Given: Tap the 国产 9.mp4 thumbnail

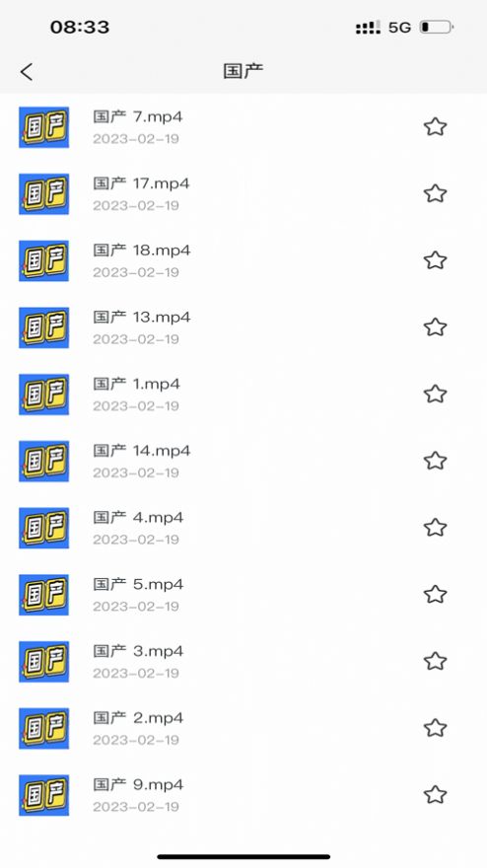Looking at the screenshot, I should pos(43,795).
